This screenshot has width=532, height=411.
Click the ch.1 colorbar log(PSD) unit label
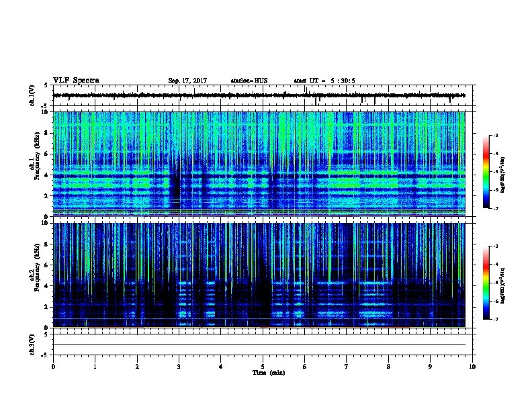pyautogui.click(x=502, y=175)
